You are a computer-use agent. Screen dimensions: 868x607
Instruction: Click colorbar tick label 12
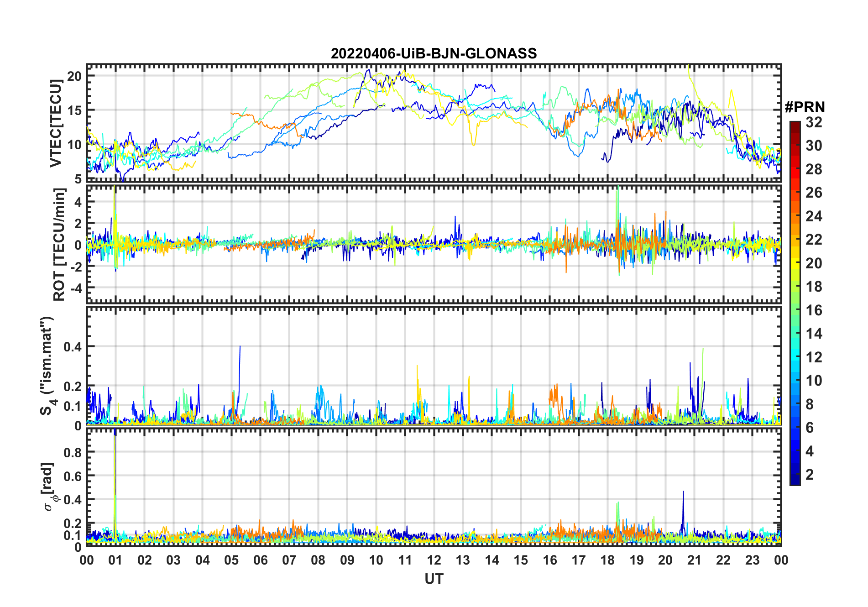814,357
